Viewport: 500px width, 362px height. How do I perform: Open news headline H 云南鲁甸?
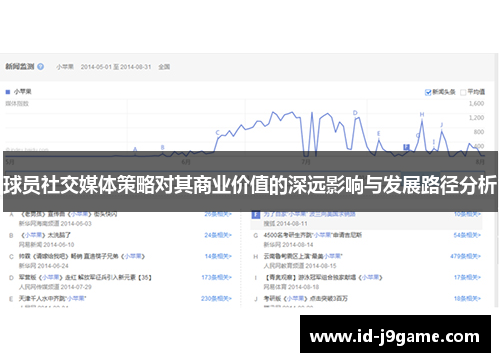coord(303,256)
